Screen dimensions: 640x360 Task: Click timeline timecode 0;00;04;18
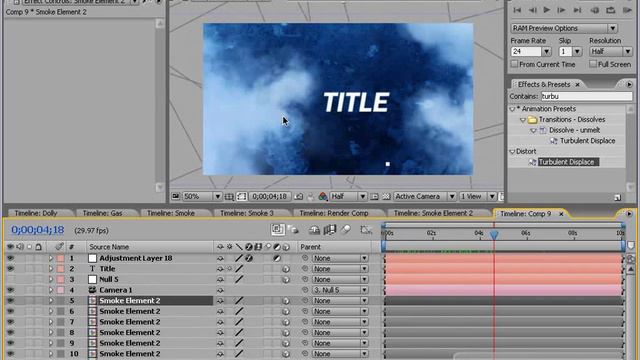pyautogui.click(x=38, y=230)
